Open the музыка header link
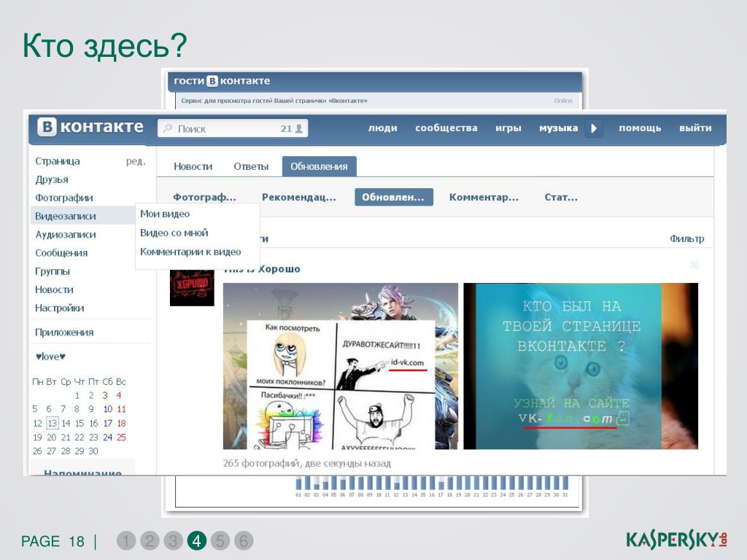 coord(558,128)
